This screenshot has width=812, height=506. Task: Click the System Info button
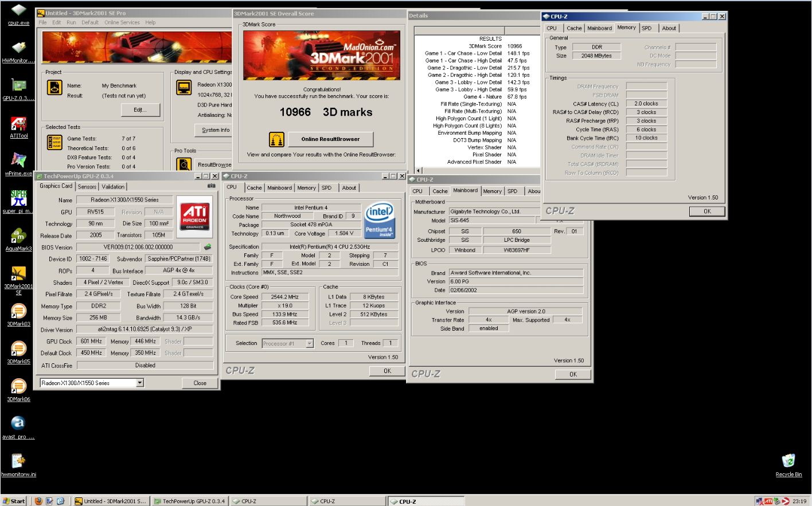click(215, 130)
